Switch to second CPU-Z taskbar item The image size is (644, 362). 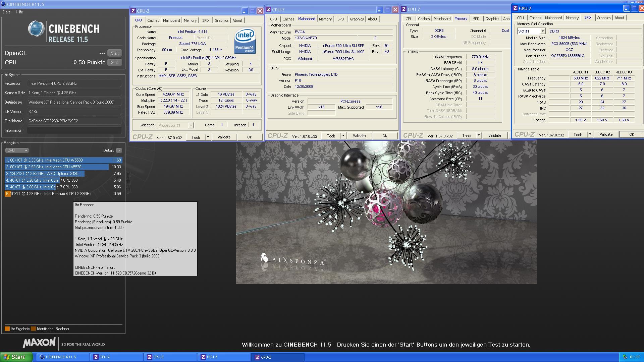pos(170,357)
